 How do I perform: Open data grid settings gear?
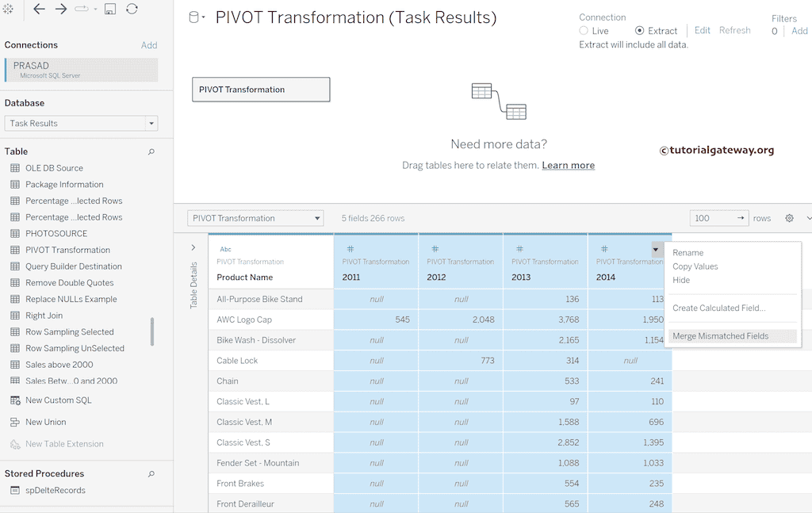click(789, 218)
